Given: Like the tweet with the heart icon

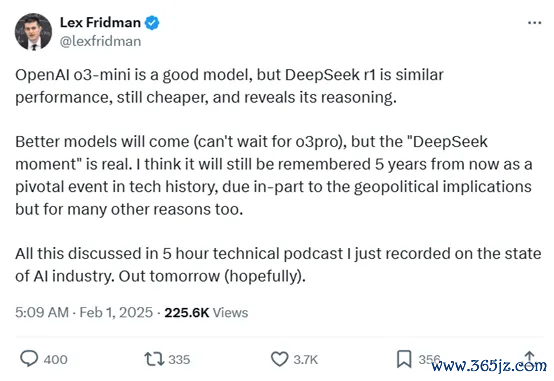Looking at the screenshot, I should [x=279, y=359].
